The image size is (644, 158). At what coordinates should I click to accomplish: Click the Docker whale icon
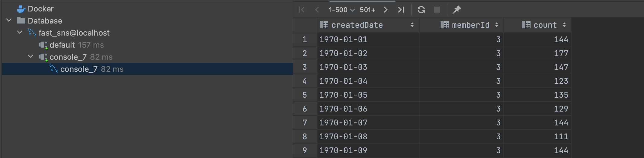tap(21, 9)
